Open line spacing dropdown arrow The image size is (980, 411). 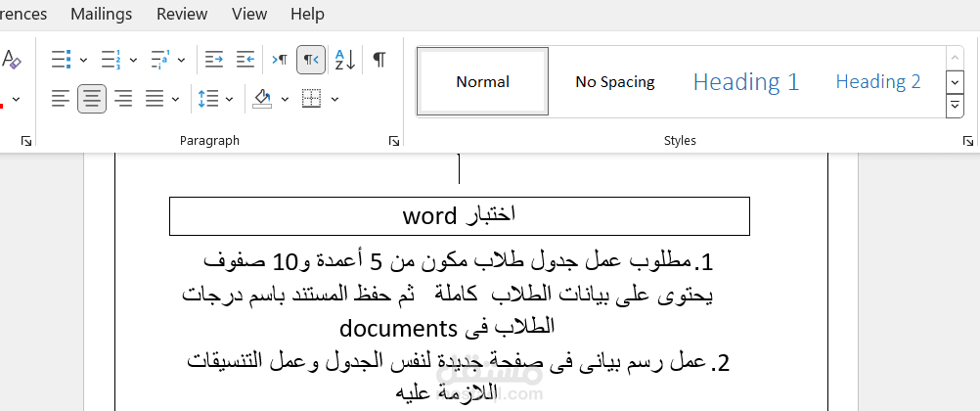230,99
